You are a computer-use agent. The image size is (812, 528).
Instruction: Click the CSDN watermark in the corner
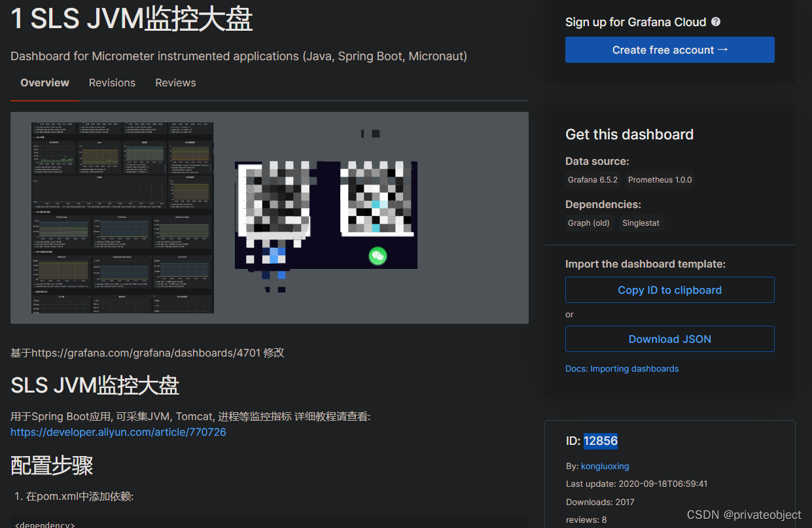pos(743,515)
